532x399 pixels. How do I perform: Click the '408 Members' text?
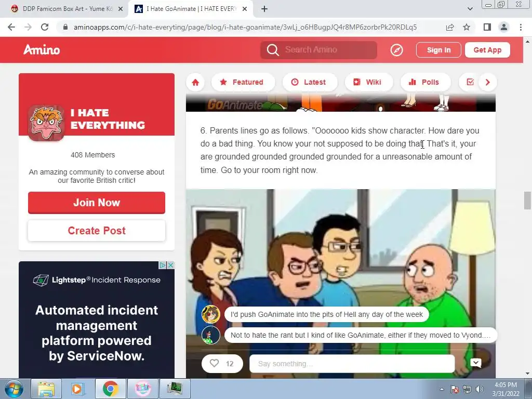92,155
